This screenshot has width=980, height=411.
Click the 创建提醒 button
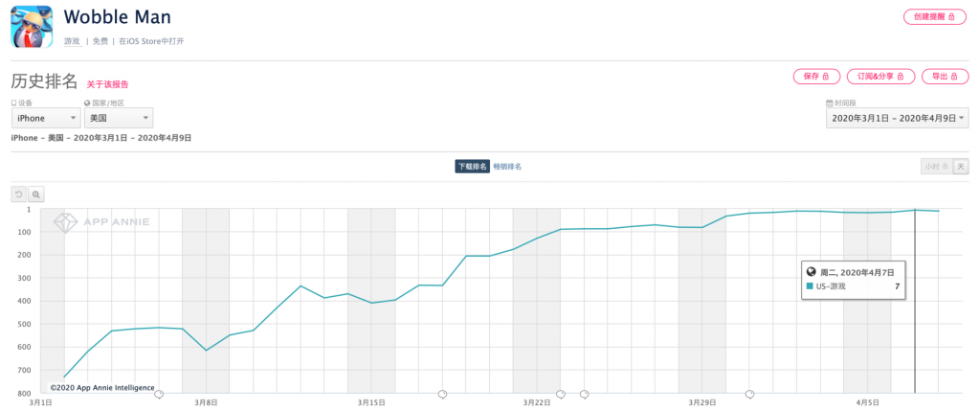click(934, 16)
